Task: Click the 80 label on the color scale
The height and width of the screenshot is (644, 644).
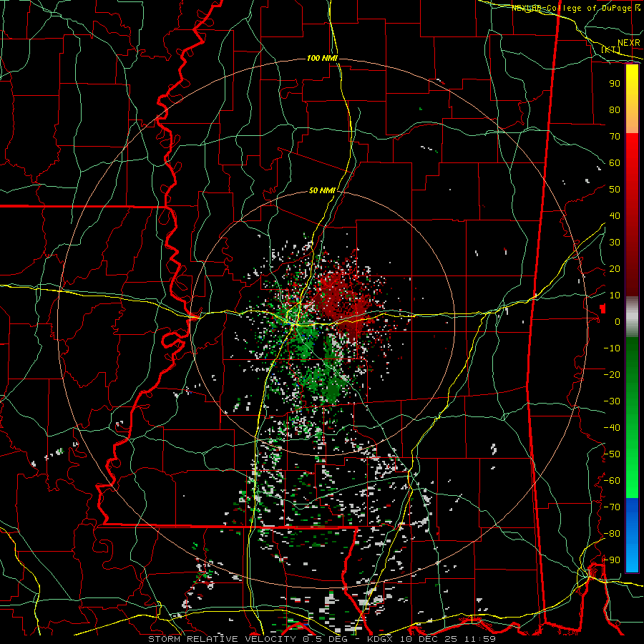Action: coord(615,109)
